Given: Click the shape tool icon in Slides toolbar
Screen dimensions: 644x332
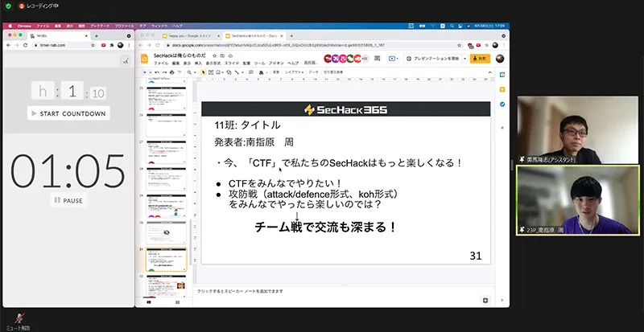Looking at the screenshot, I should 229,72.
